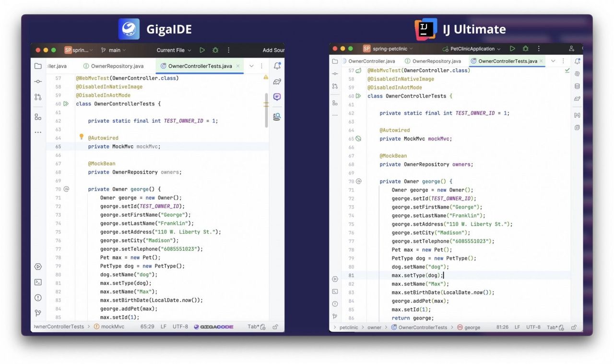
Task: Open LF line separator selector in GigaIDE
Action: [164, 327]
